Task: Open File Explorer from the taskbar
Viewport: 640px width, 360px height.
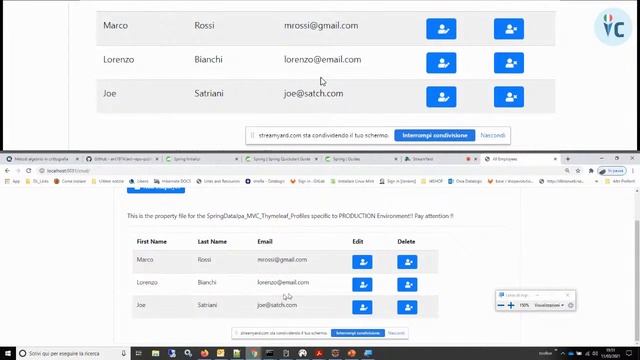Action: (156, 353)
